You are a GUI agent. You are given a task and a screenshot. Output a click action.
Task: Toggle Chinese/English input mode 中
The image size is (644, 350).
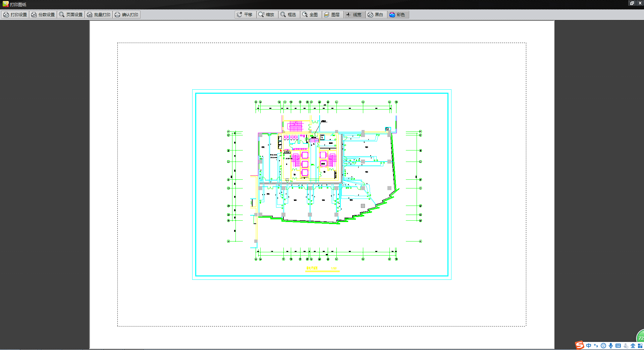click(x=589, y=346)
